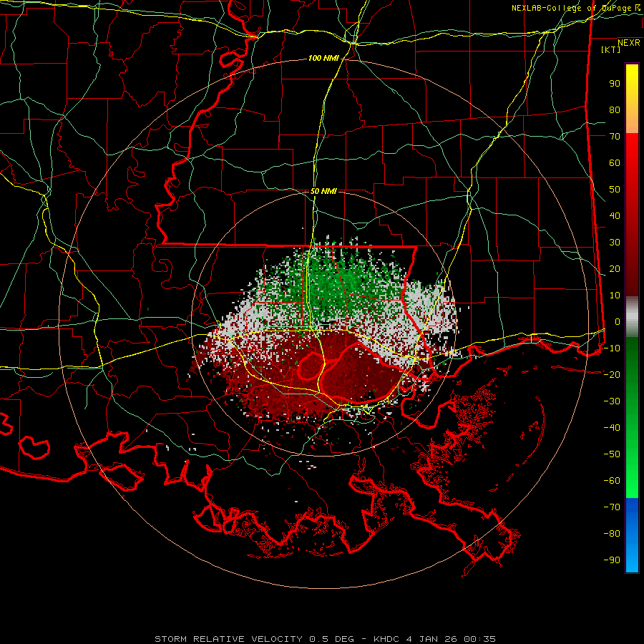Click the -20 value on the velocity scale

(x=612, y=375)
